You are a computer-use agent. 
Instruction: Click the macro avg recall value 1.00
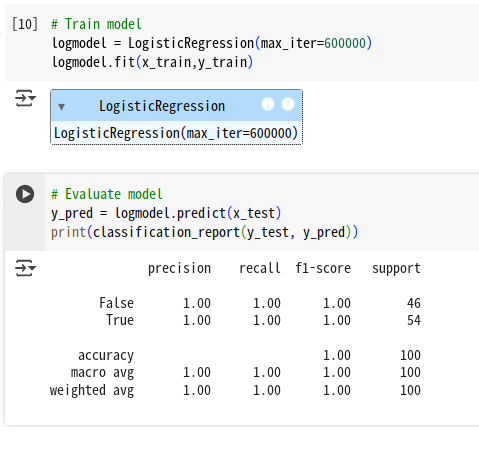(x=267, y=372)
